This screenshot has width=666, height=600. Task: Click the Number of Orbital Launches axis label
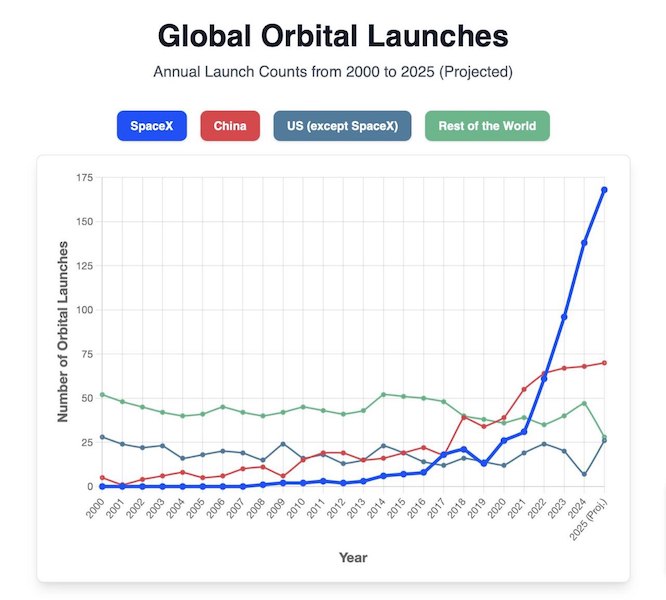click(x=63, y=330)
